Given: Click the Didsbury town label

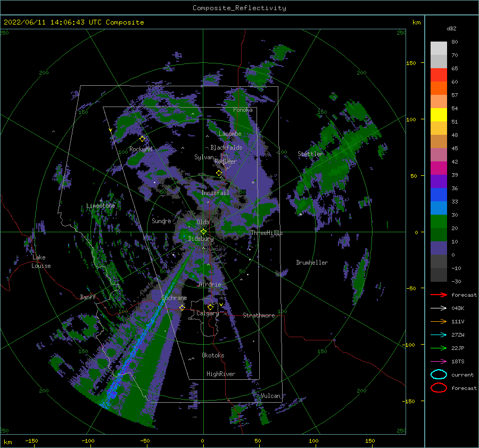Looking at the screenshot, I should 201,239.
